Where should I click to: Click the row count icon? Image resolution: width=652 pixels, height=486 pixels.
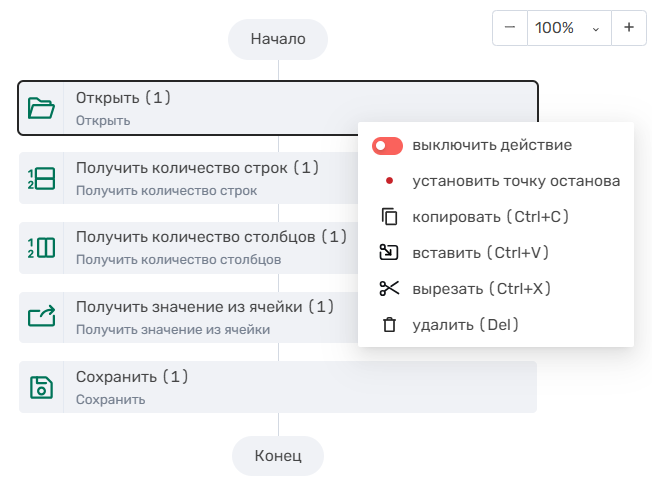point(41,179)
